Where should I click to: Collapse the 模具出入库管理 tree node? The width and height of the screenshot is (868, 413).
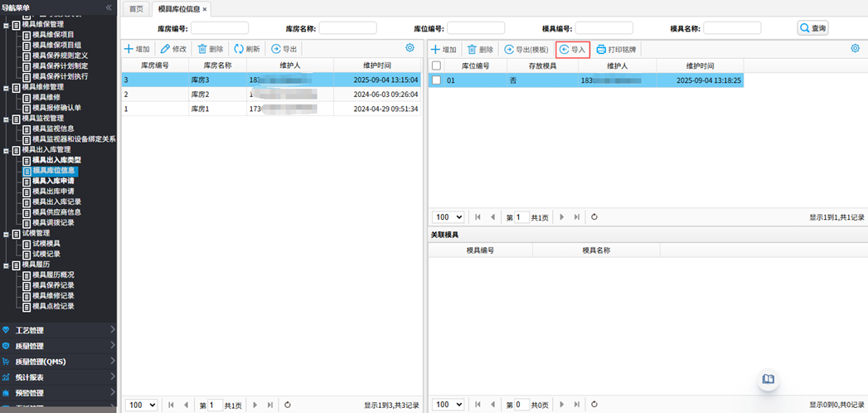pos(7,150)
